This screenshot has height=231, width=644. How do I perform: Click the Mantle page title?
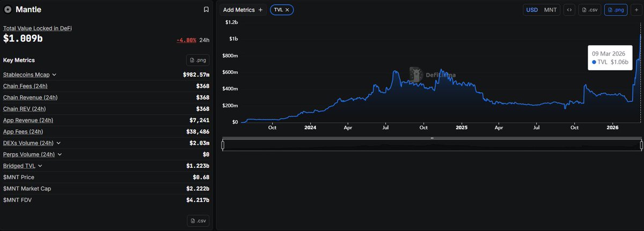pyautogui.click(x=28, y=10)
